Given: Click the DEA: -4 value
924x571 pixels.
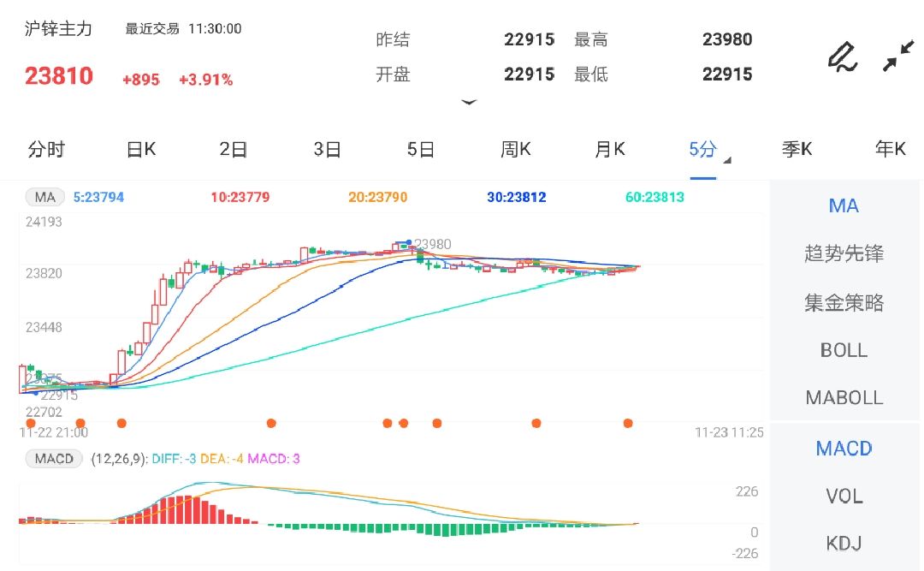Looking at the screenshot, I should pyautogui.click(x=222, y=458).
